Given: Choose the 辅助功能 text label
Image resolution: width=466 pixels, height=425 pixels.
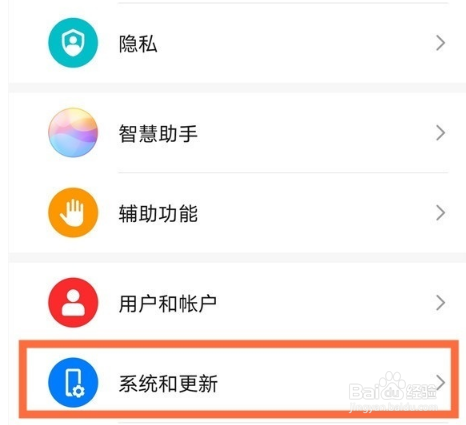Looking at the screenshot, I should coord(158,213).
